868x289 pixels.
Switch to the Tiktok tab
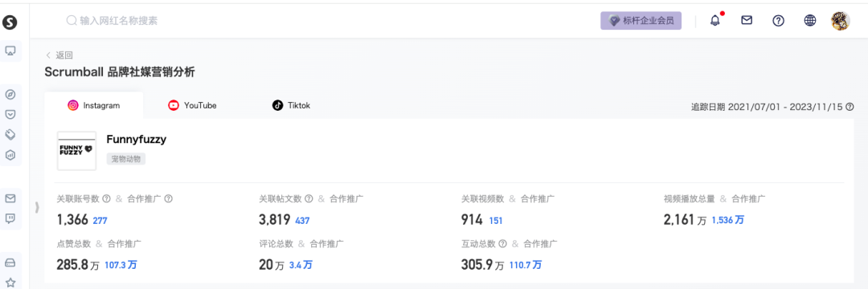coord(291,105)
